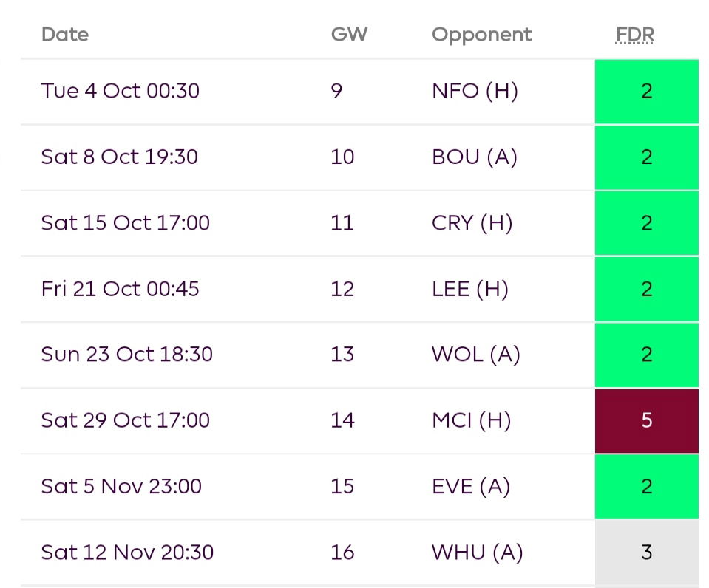Click the green FDR cell for EVE
Screen dimensions: 709x588
[646, 486]
